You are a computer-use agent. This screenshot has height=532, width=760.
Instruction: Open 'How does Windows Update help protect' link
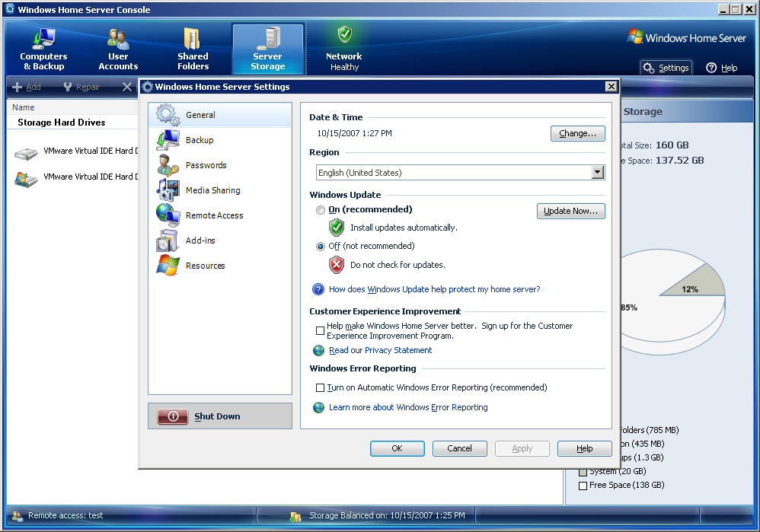click(434, 289)
